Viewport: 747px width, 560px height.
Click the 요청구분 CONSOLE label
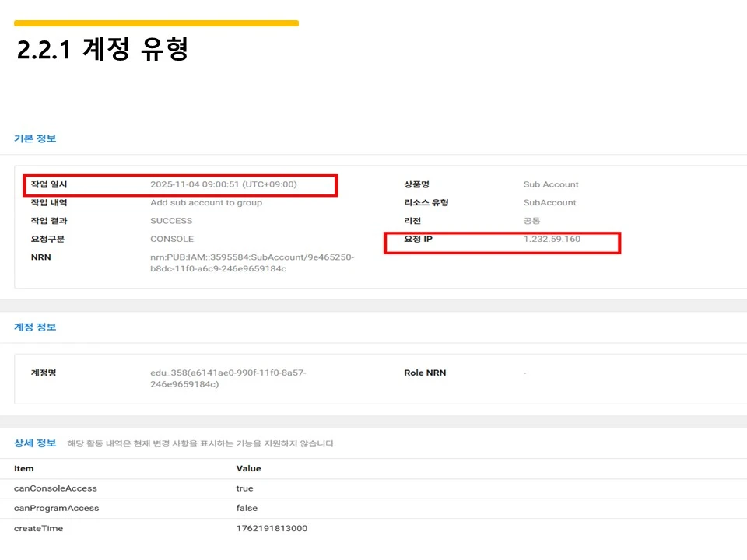coord(173,239)
